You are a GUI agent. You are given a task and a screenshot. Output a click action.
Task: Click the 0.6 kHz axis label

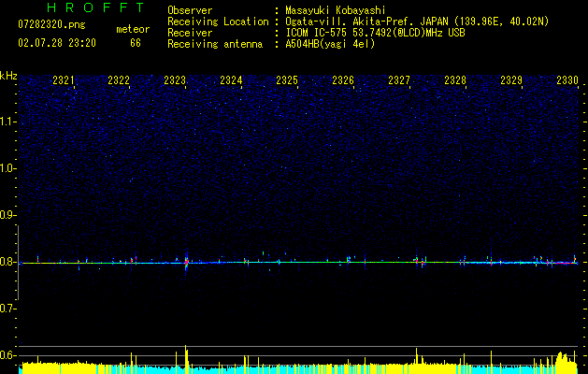7,355
